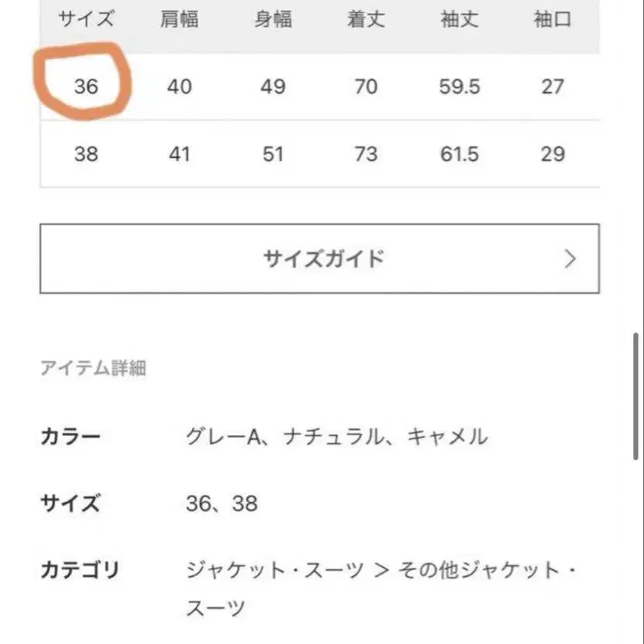Click the カラー label
The width and height of the screenshot is (644, 644).
(x=70, y=437)
